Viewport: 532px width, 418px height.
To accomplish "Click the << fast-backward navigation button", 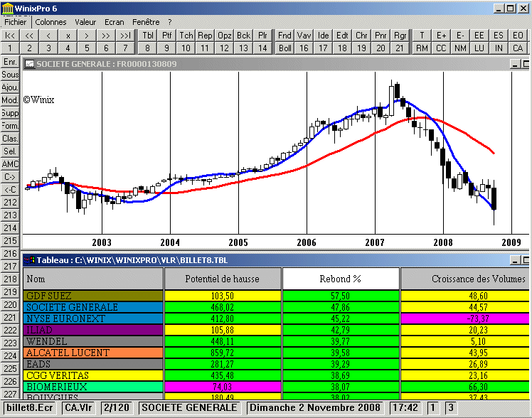I will point(29,36).
